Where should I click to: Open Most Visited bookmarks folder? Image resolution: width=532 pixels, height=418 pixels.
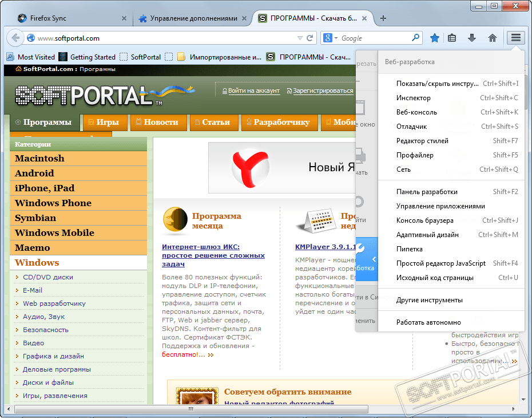(x=30, y=57)
